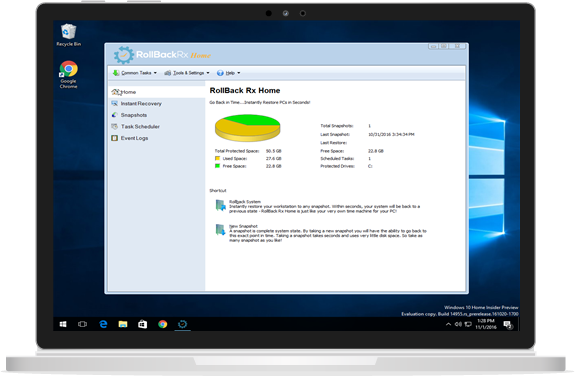Click the Rollback System shortcut icon
This screenshot has width=575, height=376.
[x=220, y=205]
